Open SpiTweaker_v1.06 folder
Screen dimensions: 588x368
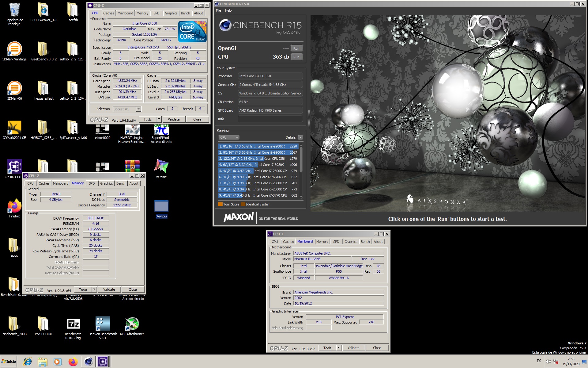[73, 130]
